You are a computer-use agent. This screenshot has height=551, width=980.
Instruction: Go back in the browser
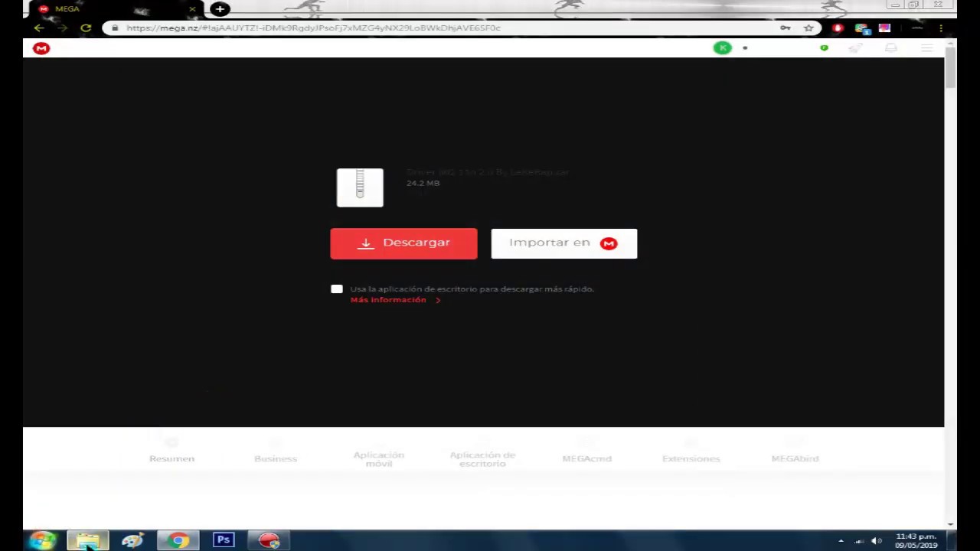pos(38,28)
